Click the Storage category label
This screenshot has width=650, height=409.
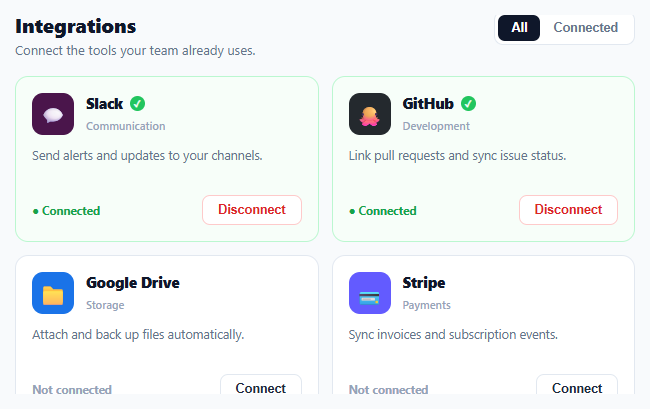point(105,305)
